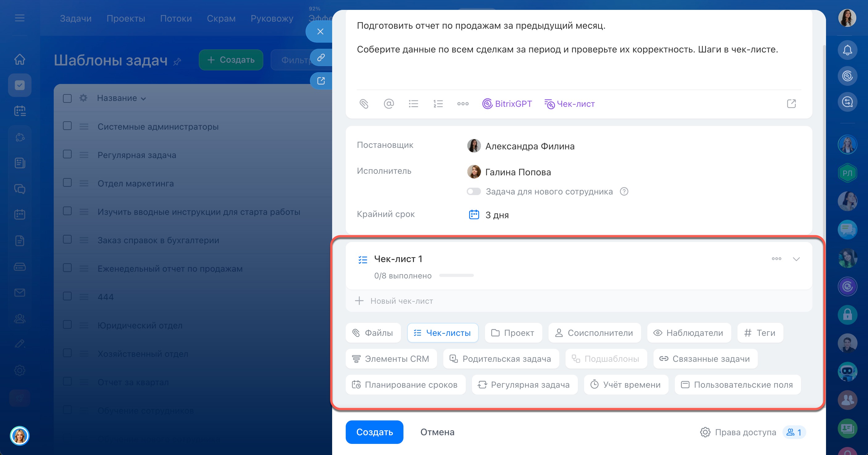Screen dimensions: 868x455
Task: Check the Регулярная задача row checkbox
Action: [67, 154]
